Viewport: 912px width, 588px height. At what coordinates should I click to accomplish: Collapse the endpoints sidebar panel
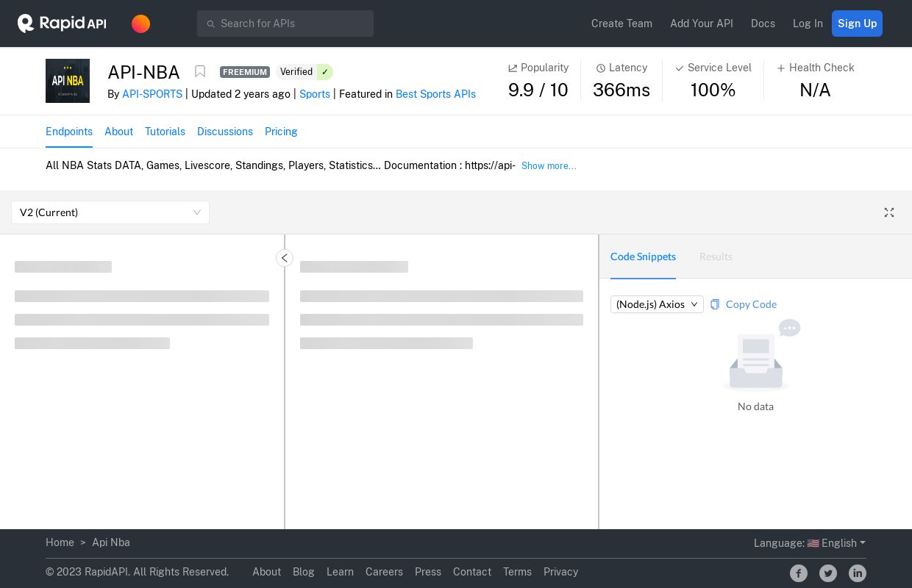pos(285,258)
